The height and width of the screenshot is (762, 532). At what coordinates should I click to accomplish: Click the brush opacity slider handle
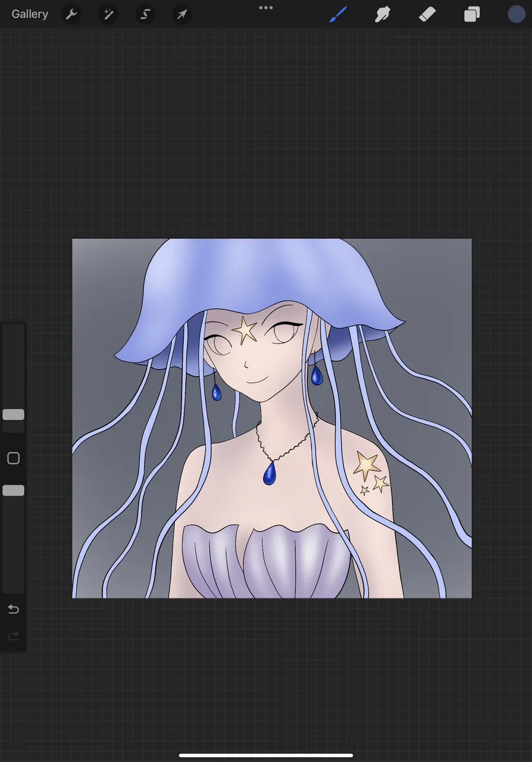13,491
